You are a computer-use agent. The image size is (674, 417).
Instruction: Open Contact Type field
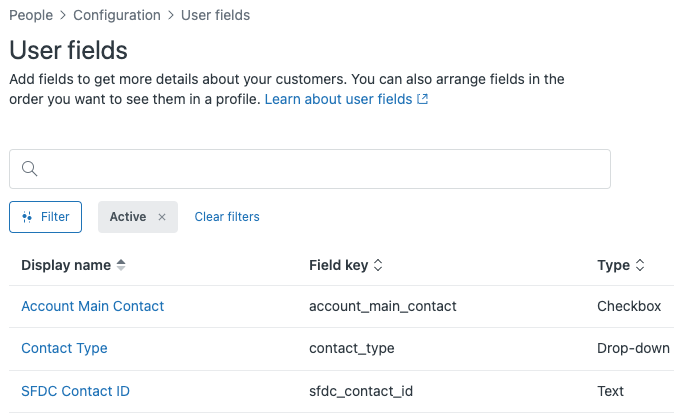[x=64, y=348]
